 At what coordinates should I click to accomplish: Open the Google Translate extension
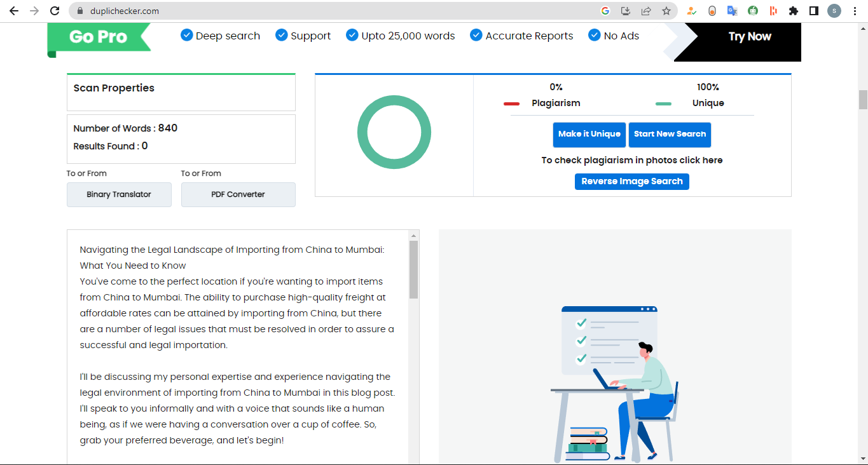(x=733, y=11)
